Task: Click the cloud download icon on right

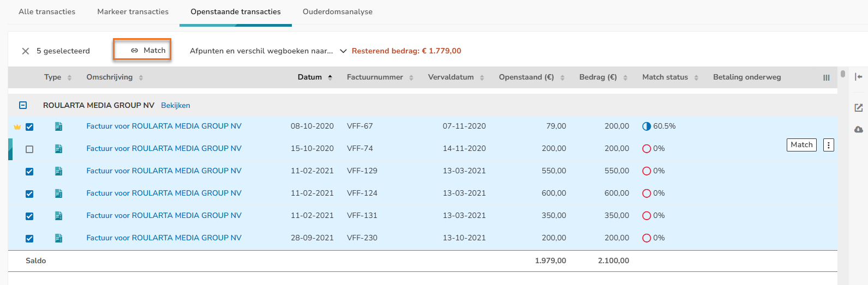Action: point(858,130)
